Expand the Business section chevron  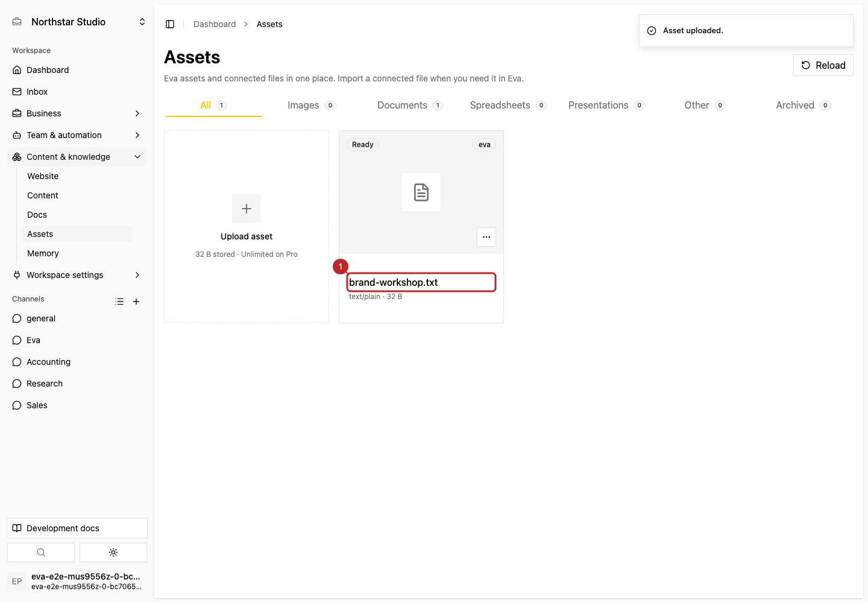pos(137,113)
